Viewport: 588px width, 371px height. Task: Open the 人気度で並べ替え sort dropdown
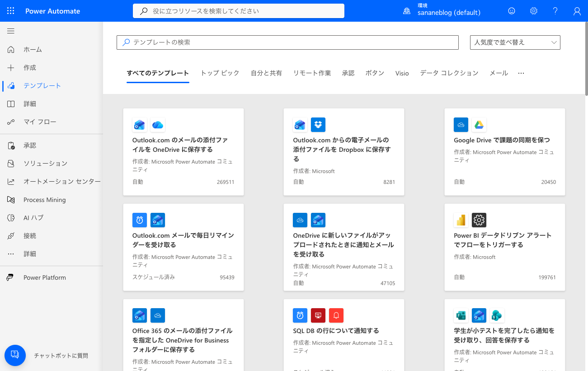point(515,42)
